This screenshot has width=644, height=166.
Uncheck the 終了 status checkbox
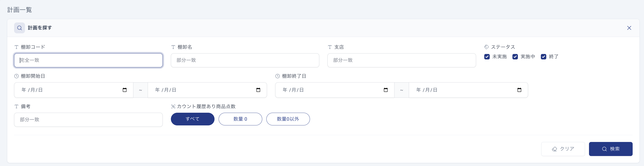(544, 57)
